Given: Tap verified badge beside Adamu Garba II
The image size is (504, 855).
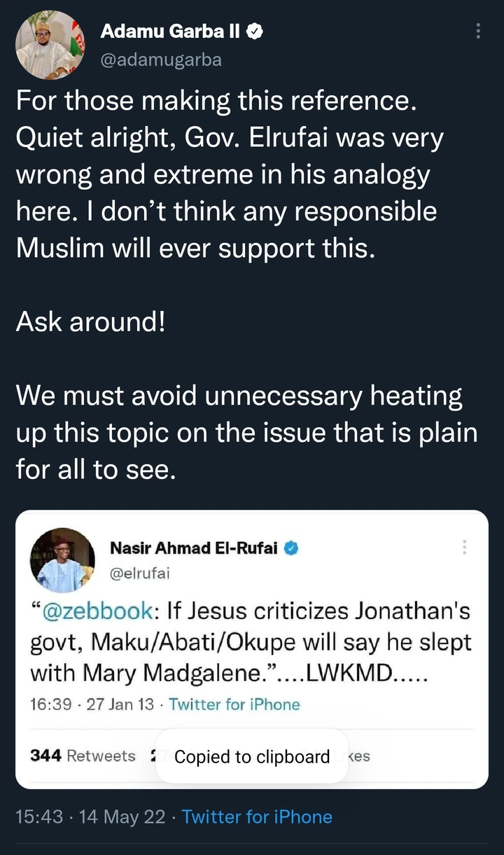Looking at the screenshot, I should (256, 32).
